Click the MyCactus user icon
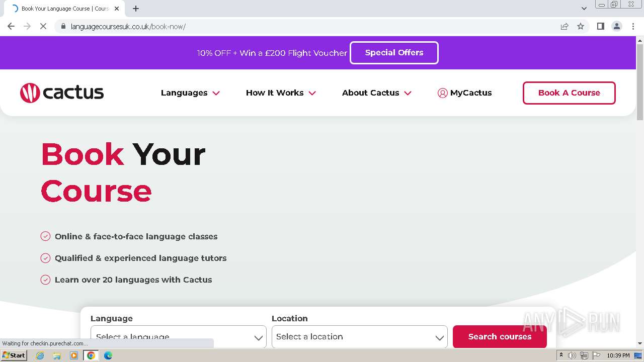This screenshot has height=362, width=644. (442, 93)
